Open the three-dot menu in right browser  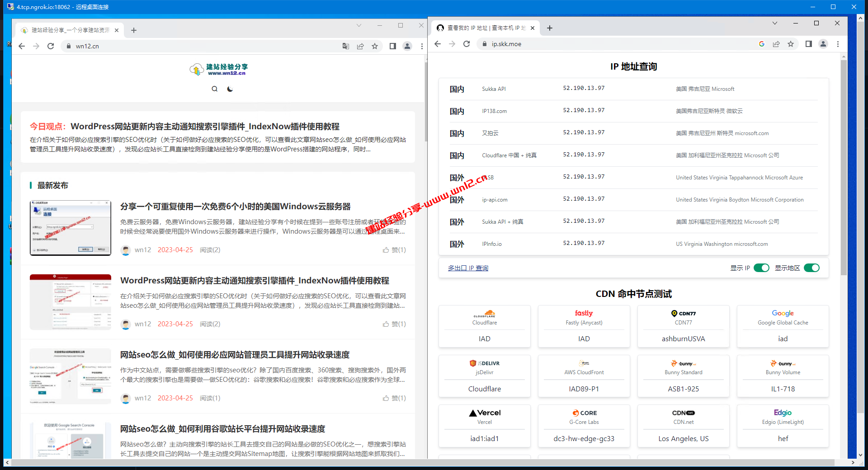[838, 44]
